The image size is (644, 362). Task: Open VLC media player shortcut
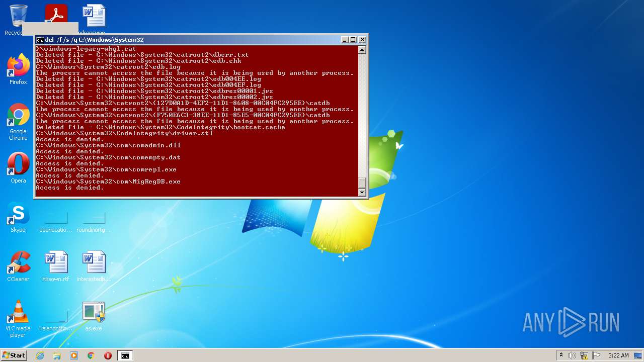pyautogui.click(x=18, y=319)
